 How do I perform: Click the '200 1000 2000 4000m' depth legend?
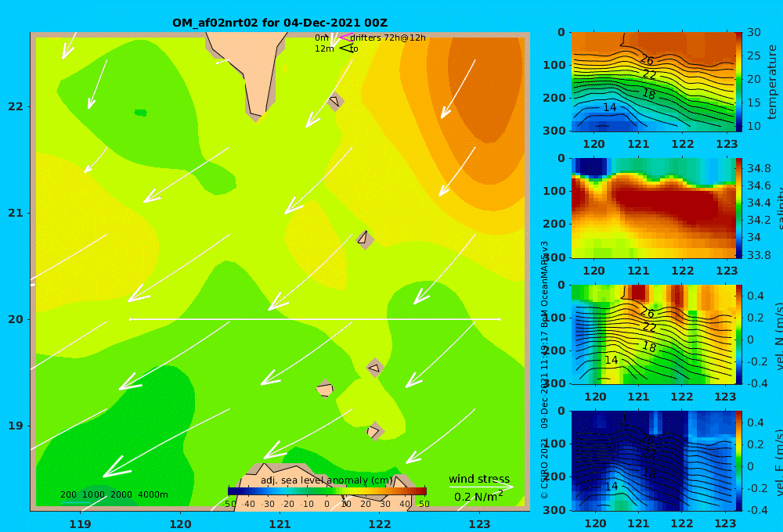(114, 494)
